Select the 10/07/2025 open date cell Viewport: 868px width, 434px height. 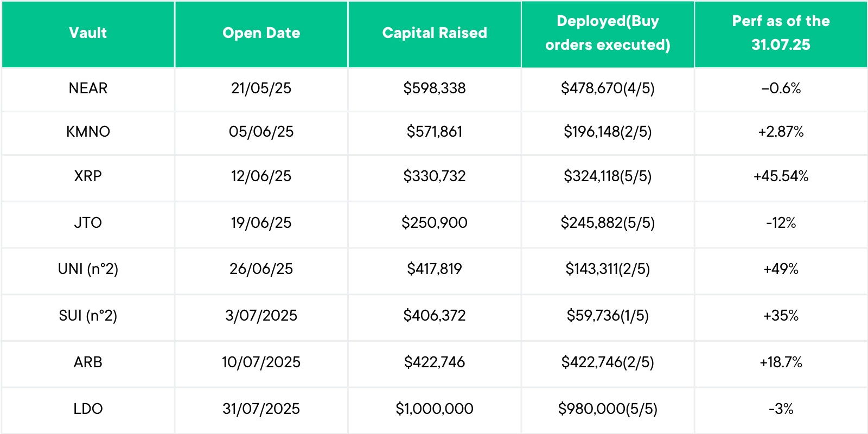[261, 362]
